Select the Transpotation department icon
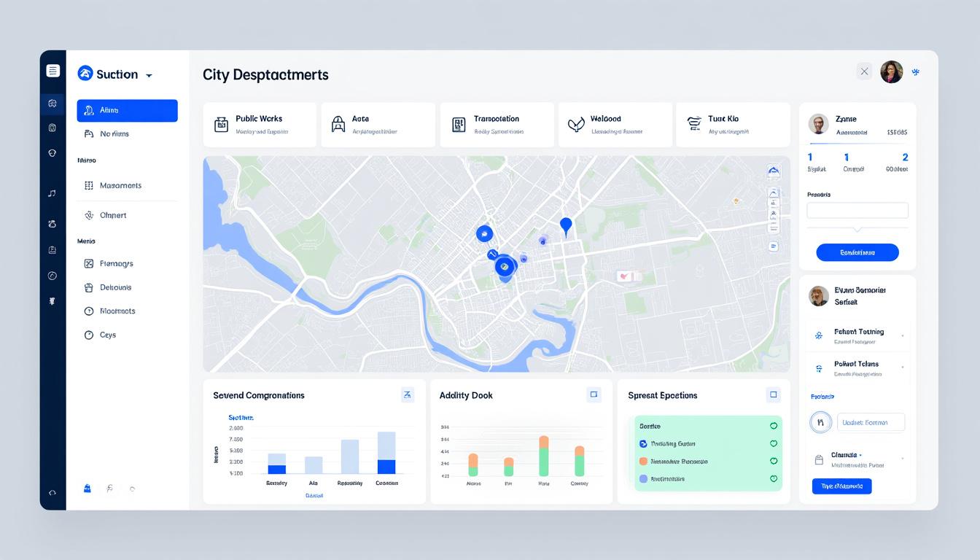The image size is (980, 560). 459,124
